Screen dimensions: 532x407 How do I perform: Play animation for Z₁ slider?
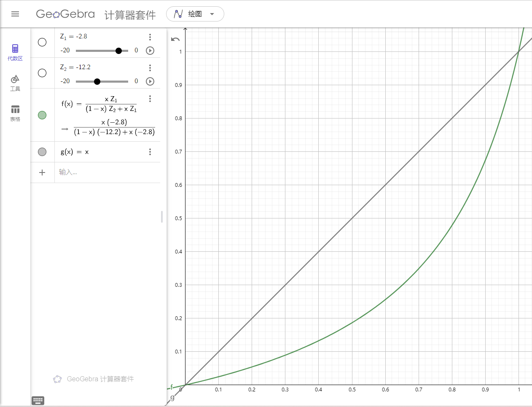click(150, 51)
